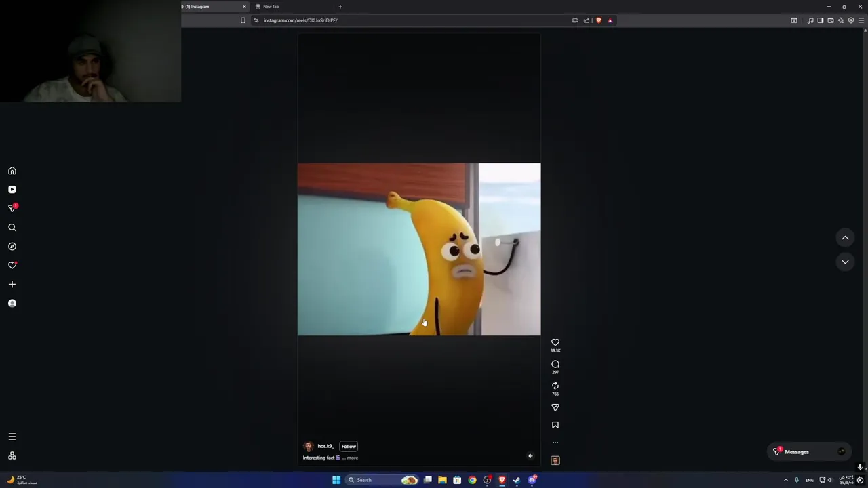Viewport: 868px width, 488px height.
Task: Click the browser address bar URL
Action: coord(300,20)
